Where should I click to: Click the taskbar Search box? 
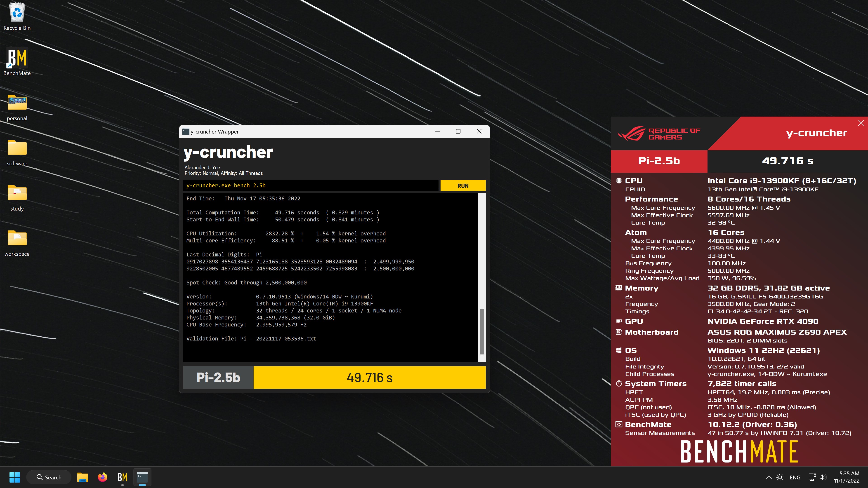coord(49,477)
